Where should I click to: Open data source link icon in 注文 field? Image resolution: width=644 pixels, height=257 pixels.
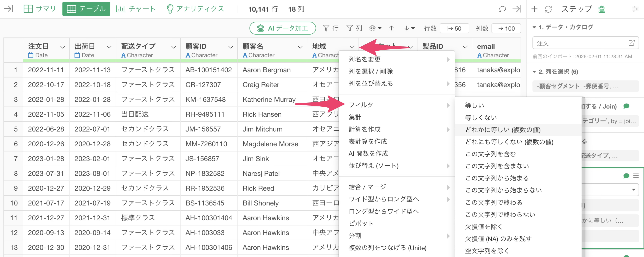click(631, 43)
